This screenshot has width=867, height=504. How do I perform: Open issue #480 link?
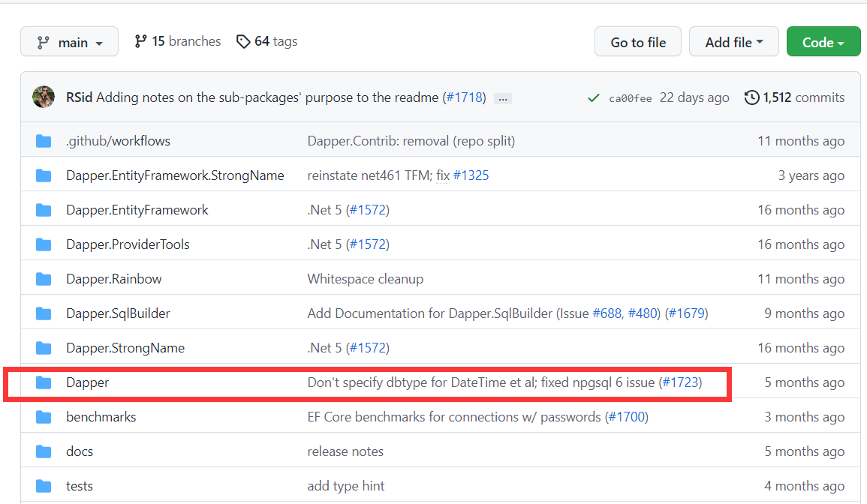pos(643,313)
